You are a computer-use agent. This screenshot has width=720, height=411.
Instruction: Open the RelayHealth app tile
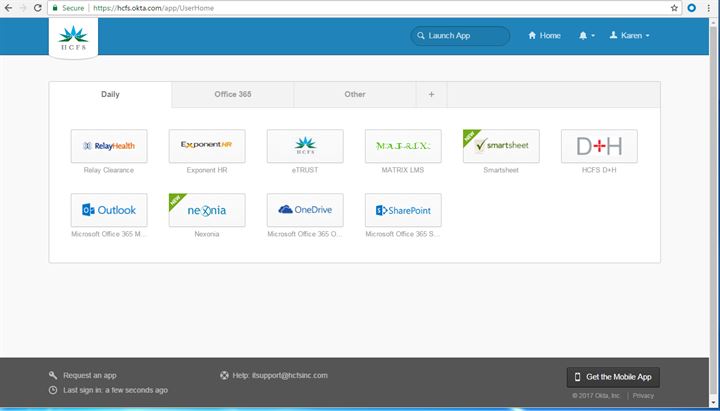coord(109,146)
